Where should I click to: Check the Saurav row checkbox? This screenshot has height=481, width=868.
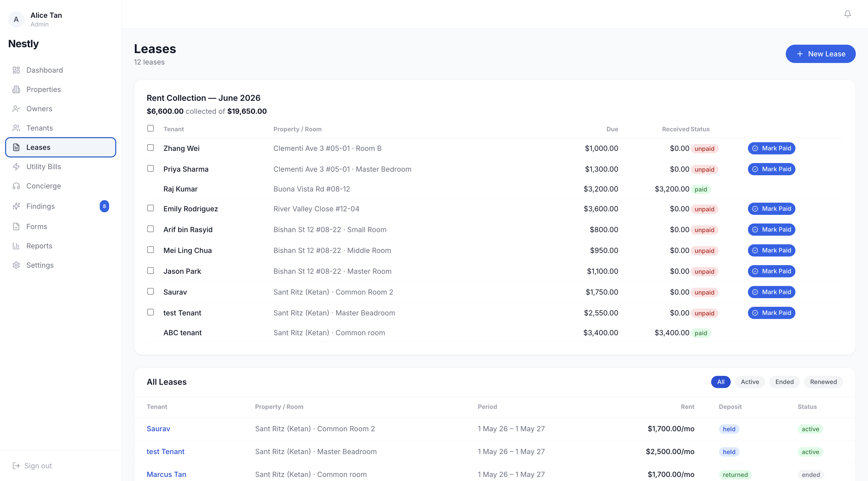pos(150,292)
